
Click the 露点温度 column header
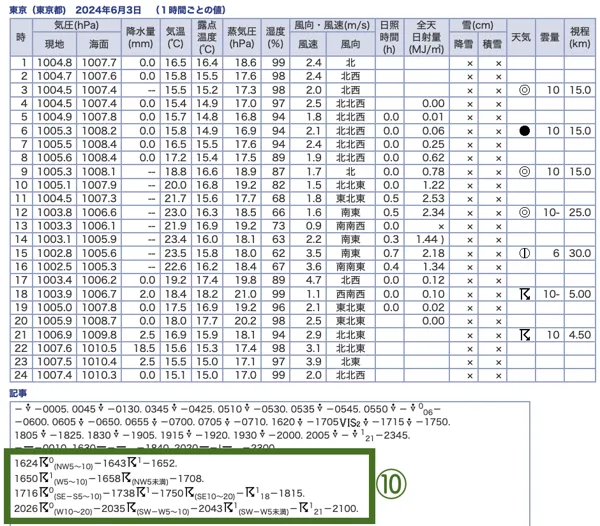207,37
